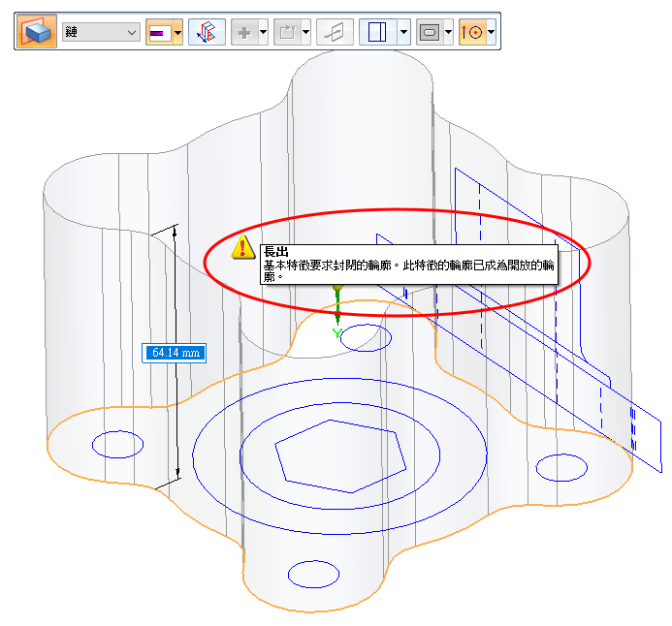This screenshot has height=626, width=672.
Task: Click the rounded-slot region selection icon
Action: 430,32
